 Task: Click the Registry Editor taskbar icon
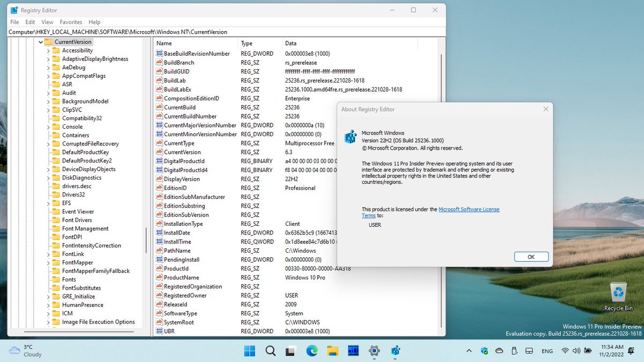(x=395, y=351)
